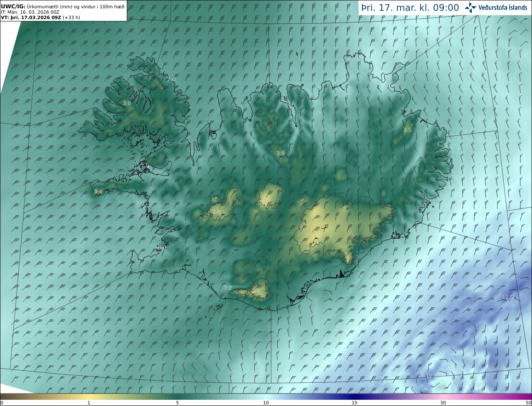The width and height of the screenshot is (532, 406).
Task: Click the '0' tick label on the color scale
Action: (x=2, y=403)
